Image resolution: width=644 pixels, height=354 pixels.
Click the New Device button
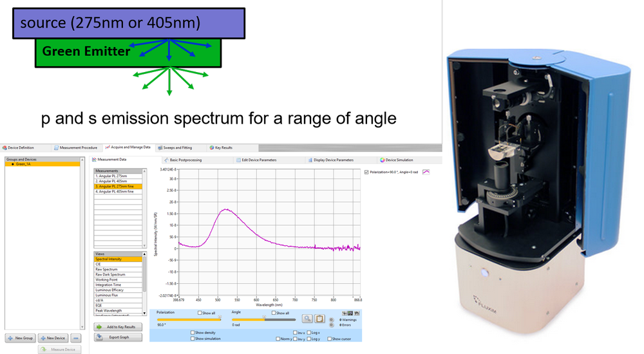(53, 338)
